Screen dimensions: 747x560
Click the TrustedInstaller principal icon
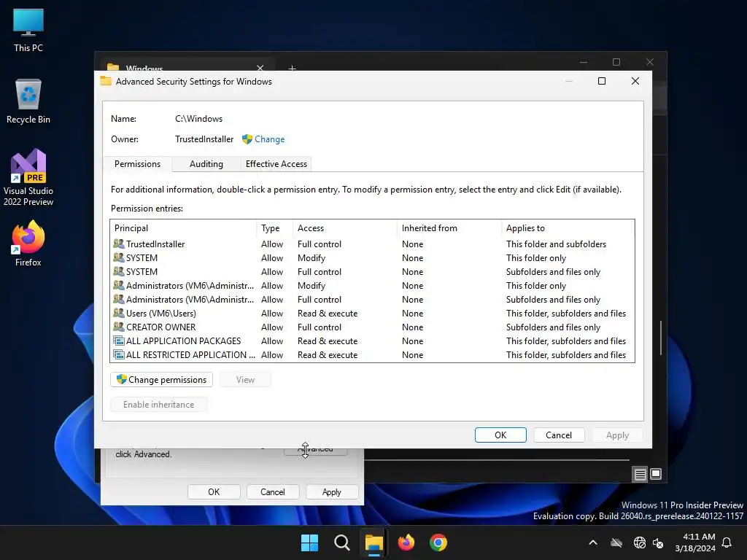pyautogui.click(x=119, y=244)
